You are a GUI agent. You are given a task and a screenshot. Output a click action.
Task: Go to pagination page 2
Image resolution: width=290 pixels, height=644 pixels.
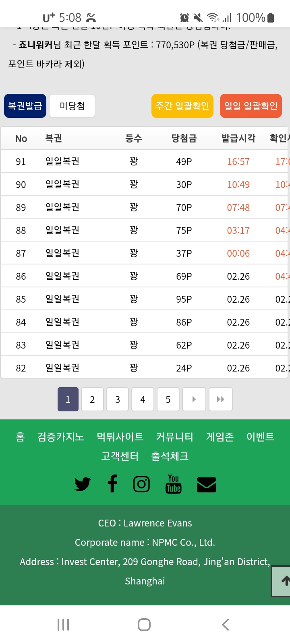coord(92,399)
